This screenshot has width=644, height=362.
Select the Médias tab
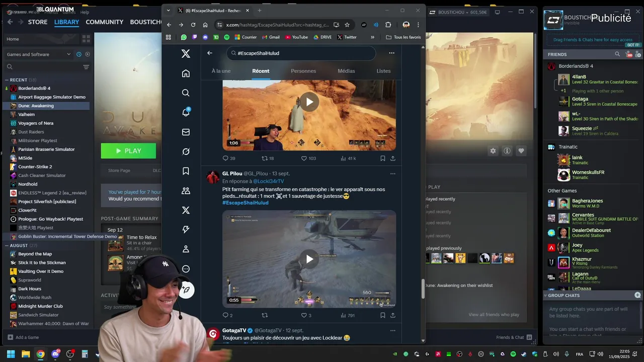[346, 71]
